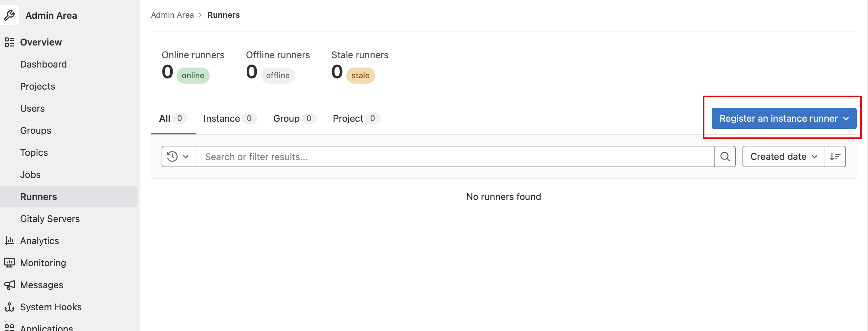Switch to the Instance tab
Image resolution: width=868 pixels, height=331 pixels.
pyautogui.click(x=230, y=118)
